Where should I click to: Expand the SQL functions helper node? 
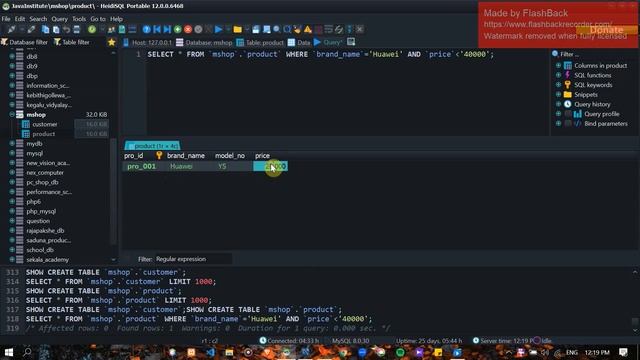coord(558,75)
